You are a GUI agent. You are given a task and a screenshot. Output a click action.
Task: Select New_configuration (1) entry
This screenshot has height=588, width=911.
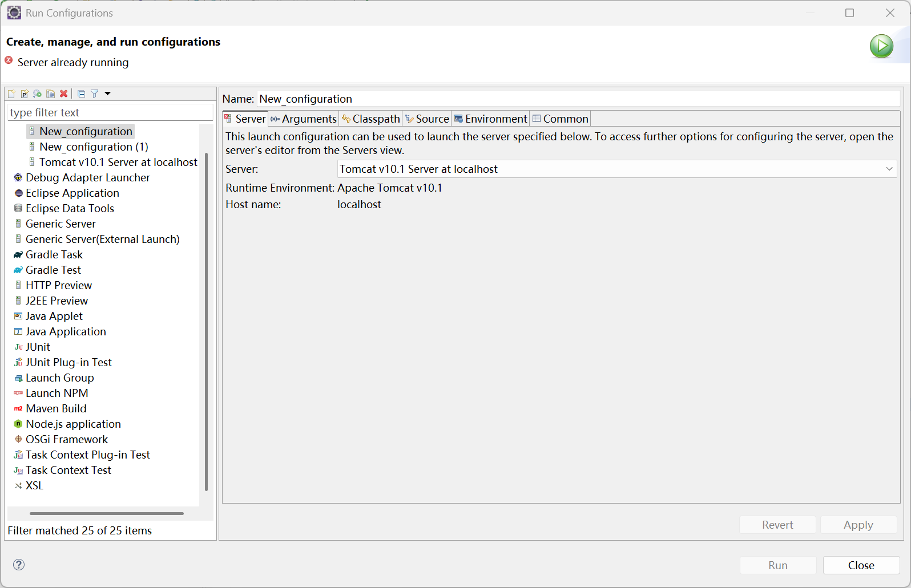88,147
